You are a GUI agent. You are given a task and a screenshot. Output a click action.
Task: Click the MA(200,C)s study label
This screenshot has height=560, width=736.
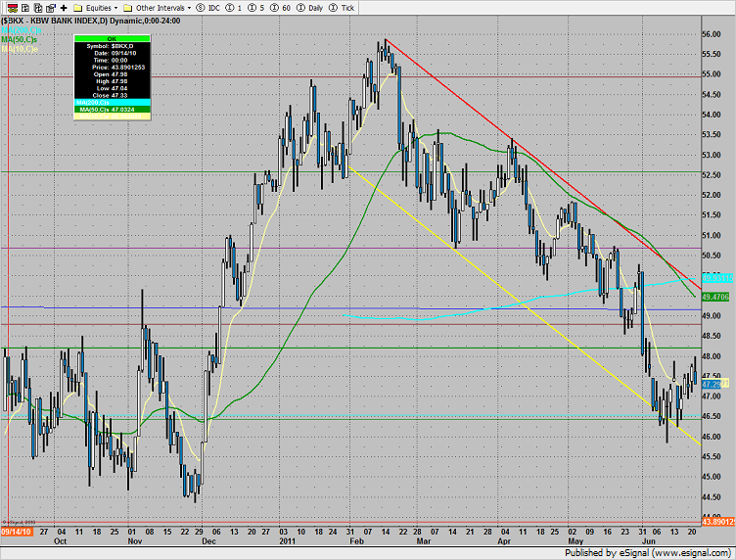coord(22,30)
